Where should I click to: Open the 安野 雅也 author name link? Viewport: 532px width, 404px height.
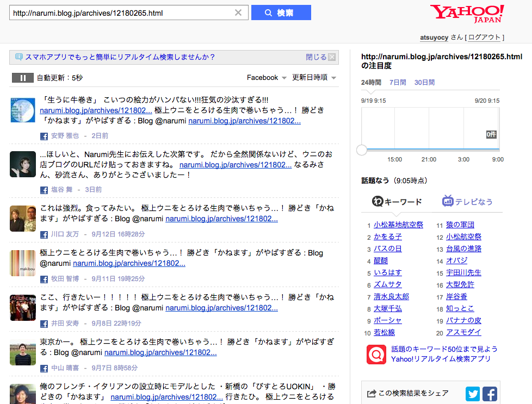65,136
